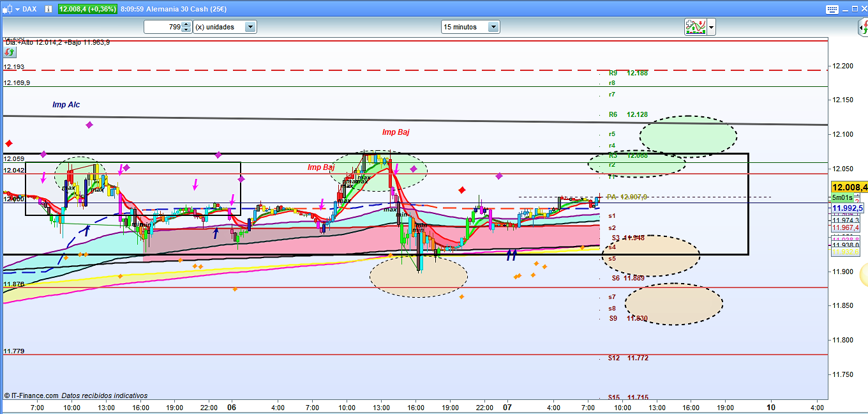The height and width of the screenshot is (414, 868).
Task: Click the blue 11.992,5 price label
Action: click(847, 208)
